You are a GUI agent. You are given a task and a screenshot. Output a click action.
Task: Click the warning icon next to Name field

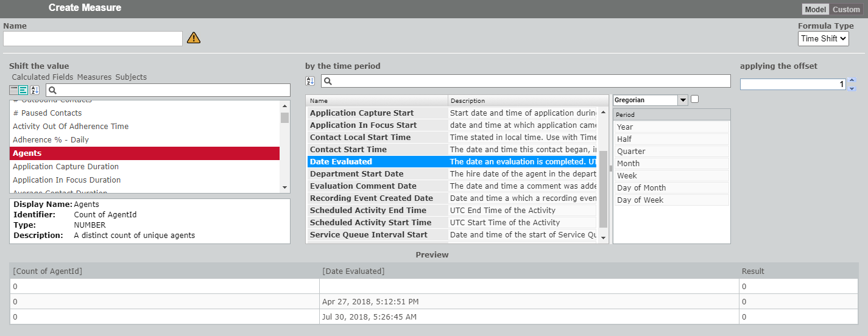pyautogui.click(x=193, y=38)
